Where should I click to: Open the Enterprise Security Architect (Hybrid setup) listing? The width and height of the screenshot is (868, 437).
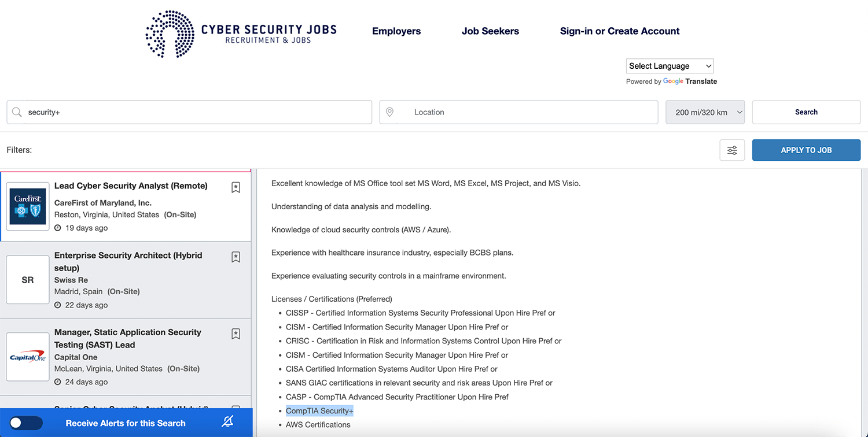(x=128, y=261)
